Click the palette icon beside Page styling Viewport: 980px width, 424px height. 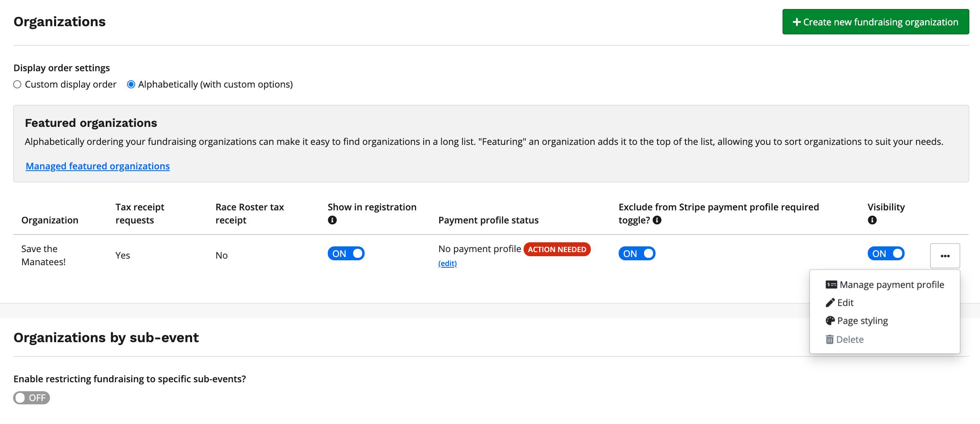point(830,320)
